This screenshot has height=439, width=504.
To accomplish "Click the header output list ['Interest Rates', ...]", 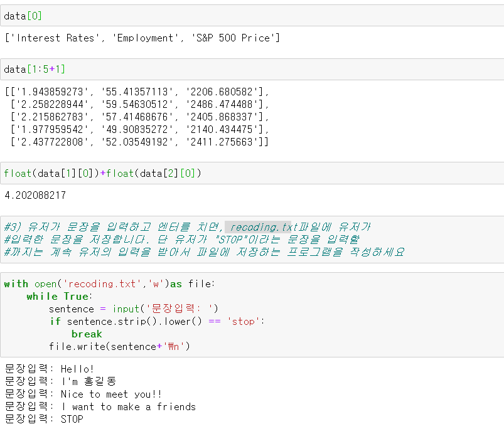I will pos(142,38).
